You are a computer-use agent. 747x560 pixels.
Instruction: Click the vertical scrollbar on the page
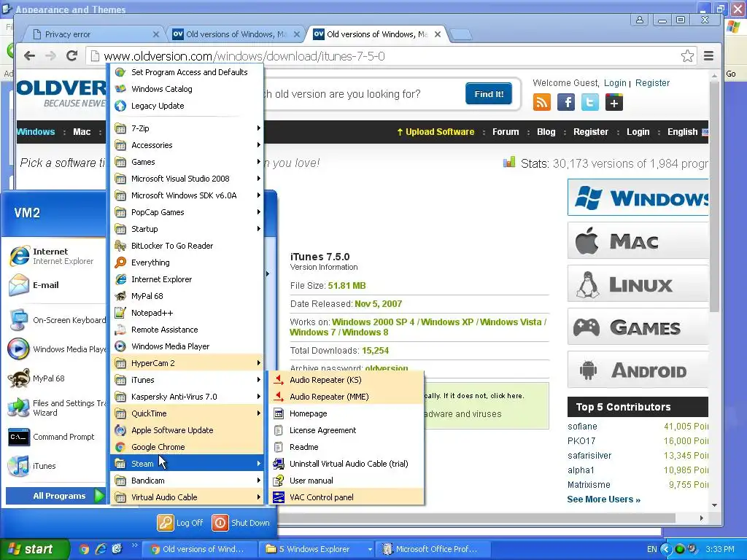[714, 195]
